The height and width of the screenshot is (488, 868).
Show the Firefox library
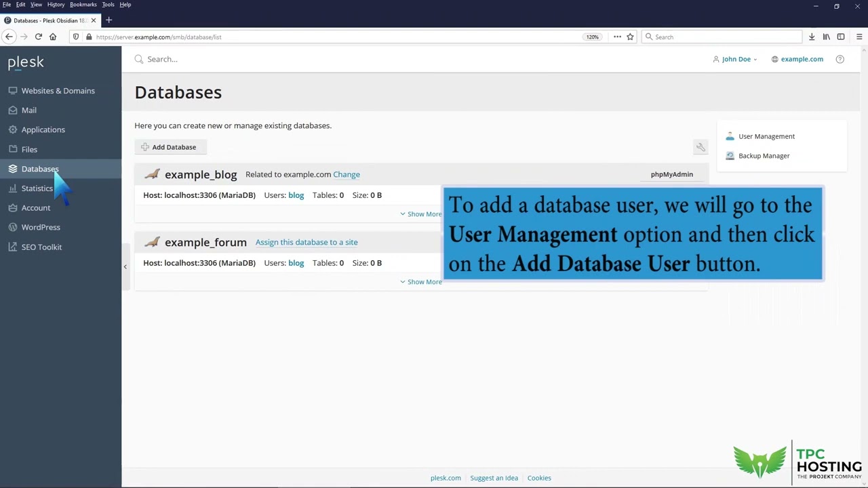click(826, 37)
